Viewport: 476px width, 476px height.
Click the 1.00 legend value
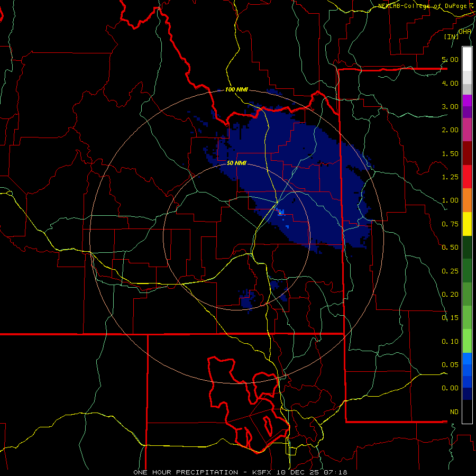pos(450,200)
